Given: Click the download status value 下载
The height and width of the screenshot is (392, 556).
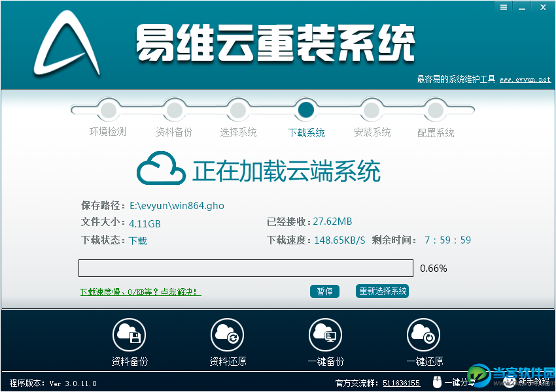Looking at the screenshot, I should pos(137,241).
